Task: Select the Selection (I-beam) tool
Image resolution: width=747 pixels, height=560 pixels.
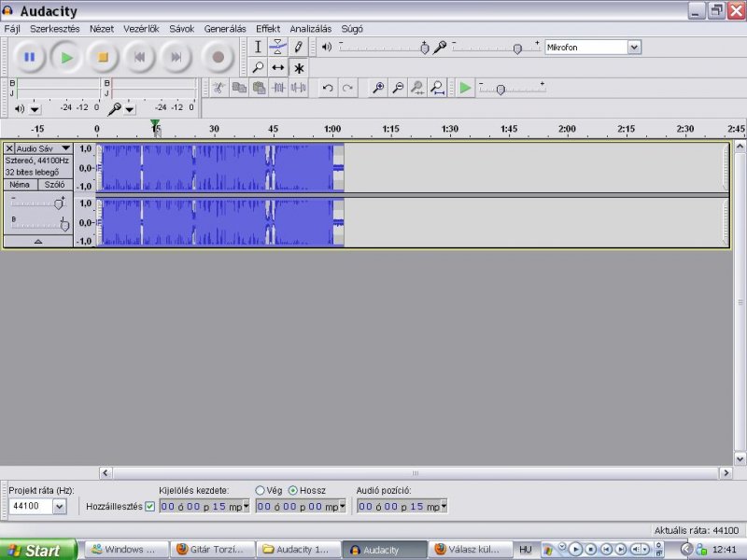Action: (x=258, y=48)
